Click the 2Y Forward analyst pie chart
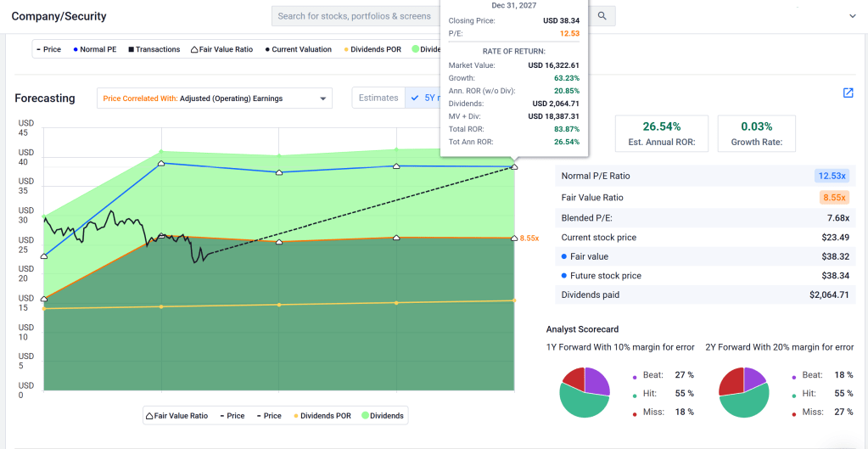The height and width of the screenshot is (449, 868). point(743,392)
